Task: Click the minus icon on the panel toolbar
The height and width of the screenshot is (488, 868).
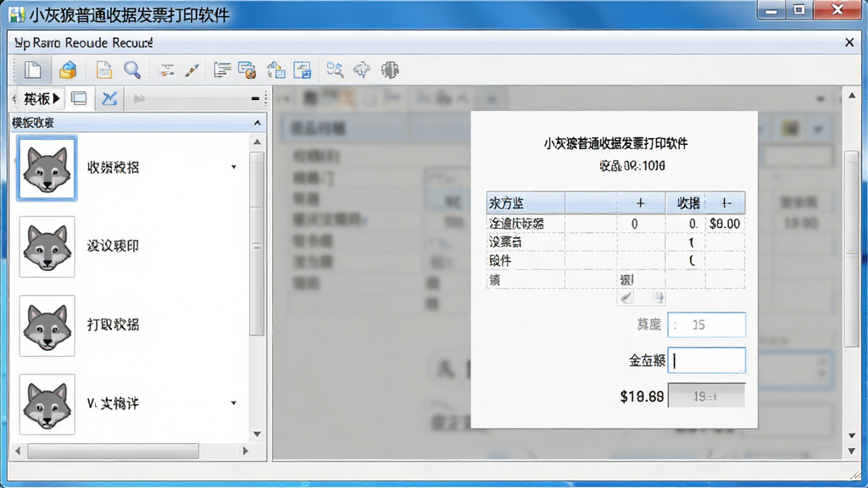Action: click(x=255, y=98)
